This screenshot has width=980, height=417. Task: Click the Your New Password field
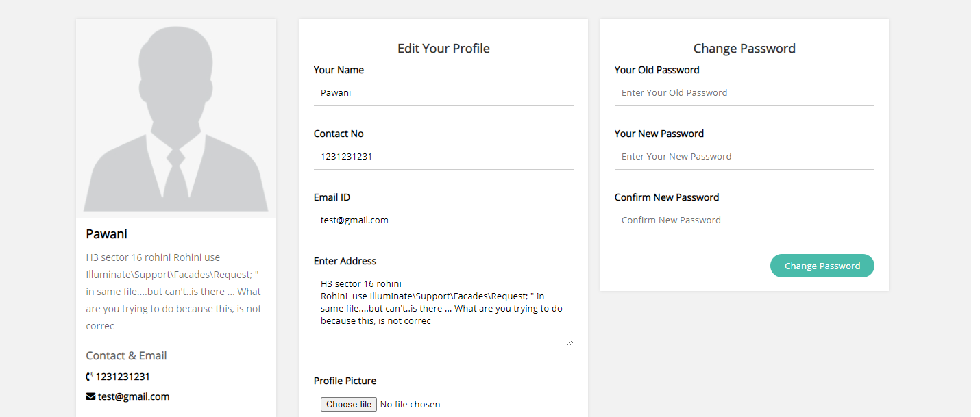pyautogui.click(x=744, y=157)
